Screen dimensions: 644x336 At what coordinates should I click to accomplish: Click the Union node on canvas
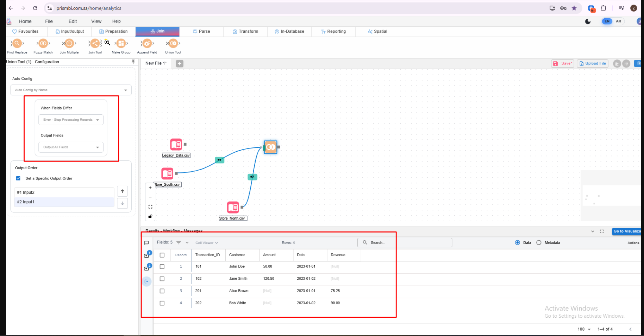coord(270,147)
